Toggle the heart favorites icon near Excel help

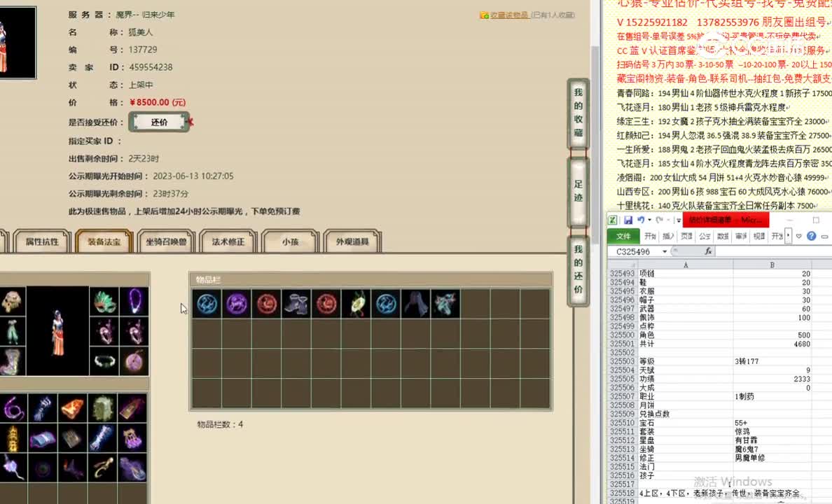point(798,237)
